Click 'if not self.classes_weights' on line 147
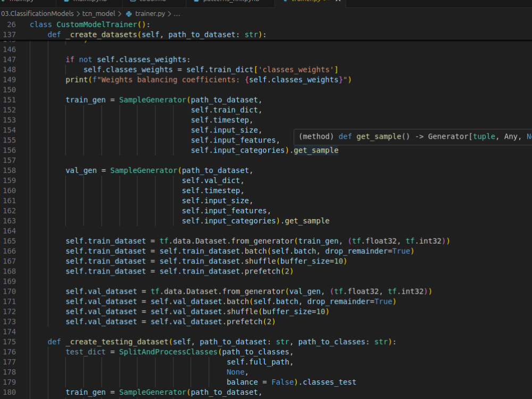Image resolution: width=532 pixels, height=399 pixels. click(126, 60)
